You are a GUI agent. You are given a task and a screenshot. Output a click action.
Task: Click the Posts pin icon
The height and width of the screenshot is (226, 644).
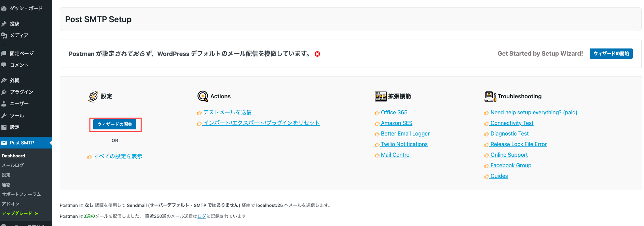click(4, 24)
